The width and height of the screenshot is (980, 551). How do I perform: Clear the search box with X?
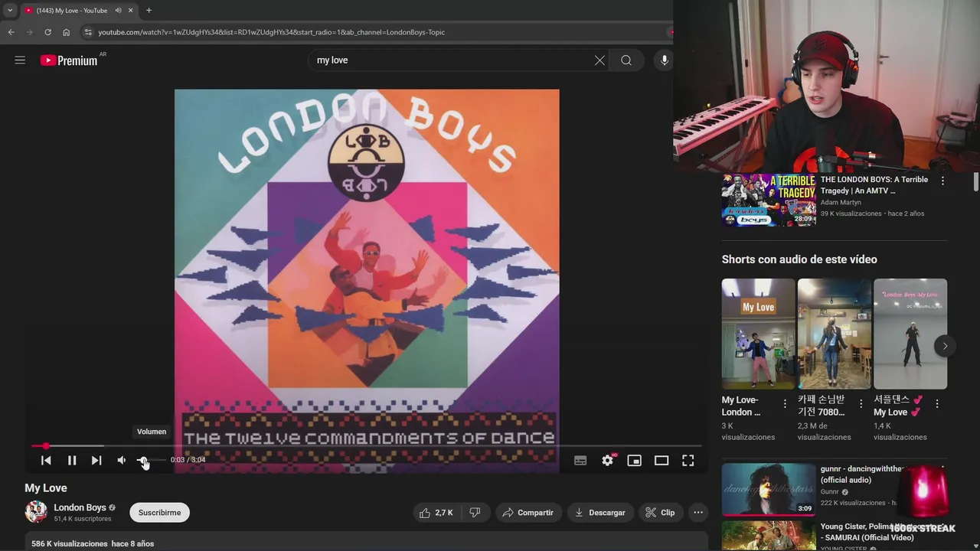[599, 60]
